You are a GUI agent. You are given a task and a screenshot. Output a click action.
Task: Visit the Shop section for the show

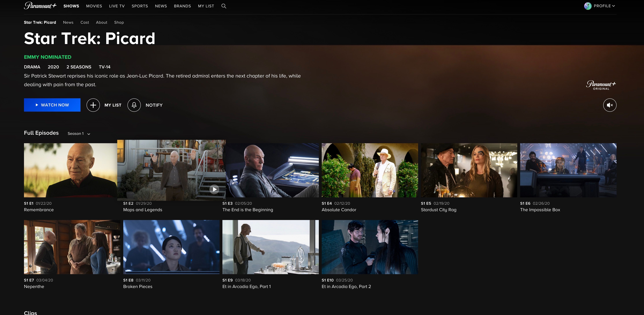click(x=119, y=22)
